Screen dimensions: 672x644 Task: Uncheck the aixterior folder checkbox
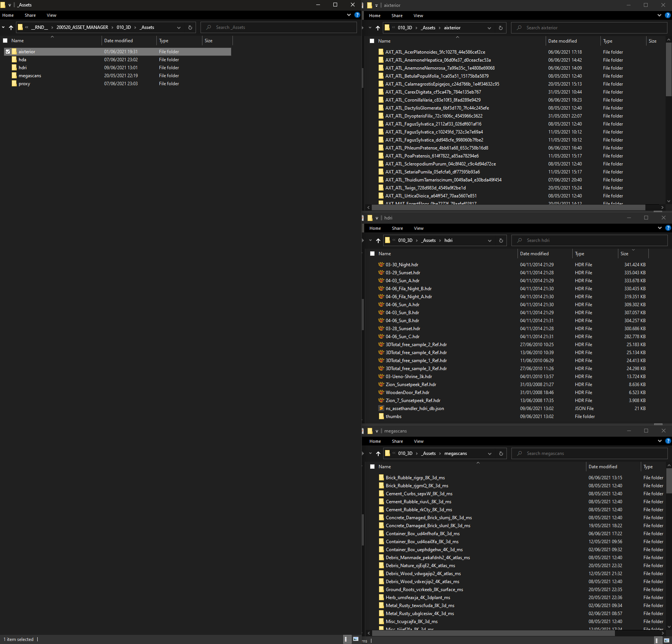pos(8,52)
